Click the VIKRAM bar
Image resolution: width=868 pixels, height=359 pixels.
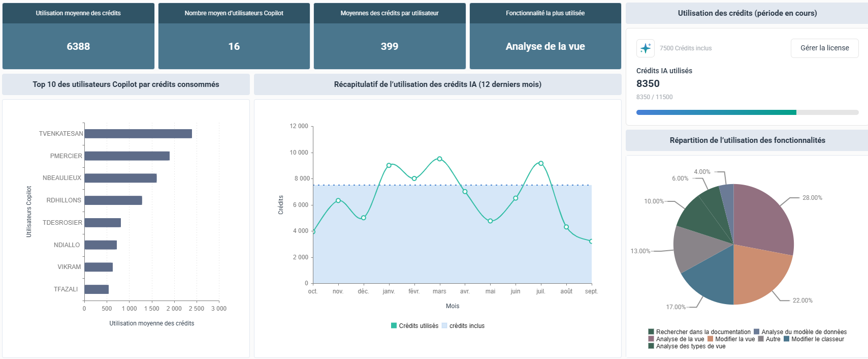click(x=99, y=267)
